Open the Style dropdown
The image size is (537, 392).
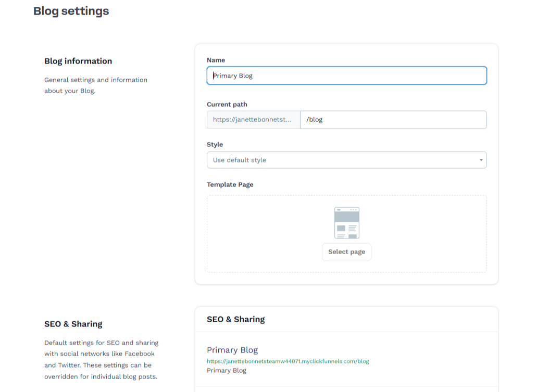point(346,160)
